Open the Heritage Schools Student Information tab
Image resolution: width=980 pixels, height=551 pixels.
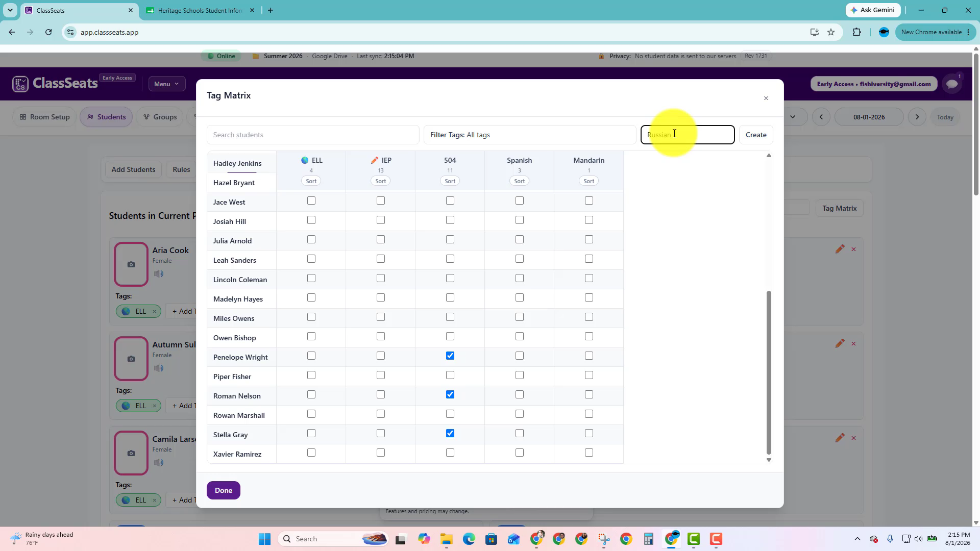click(200, 10)
